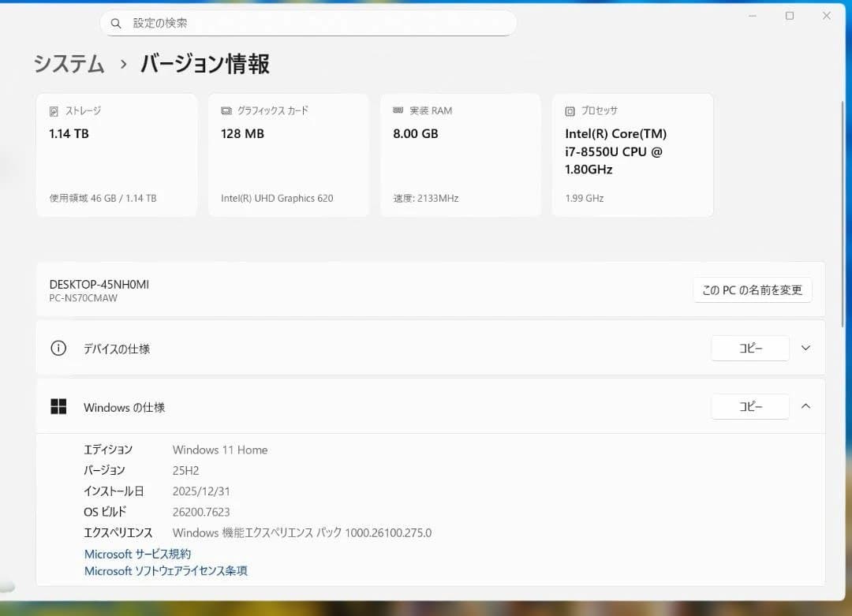Click the プロセッサ chip icon
Viewport: 852px width, 616px height.
click(570, 110)
